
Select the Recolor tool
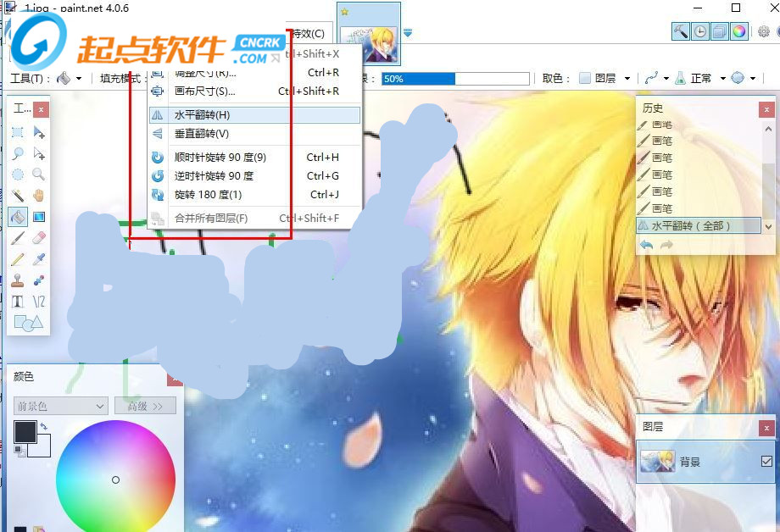tap(39, 280)
